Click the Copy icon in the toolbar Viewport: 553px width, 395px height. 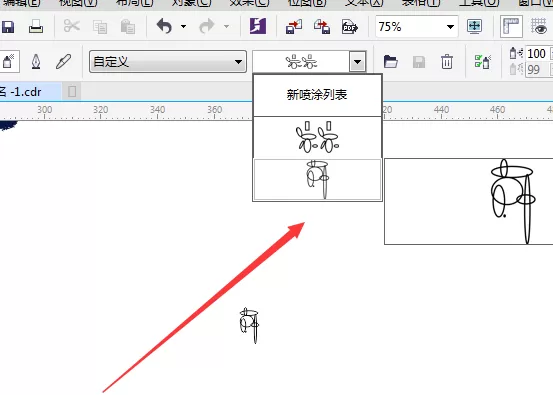[100, 27]
